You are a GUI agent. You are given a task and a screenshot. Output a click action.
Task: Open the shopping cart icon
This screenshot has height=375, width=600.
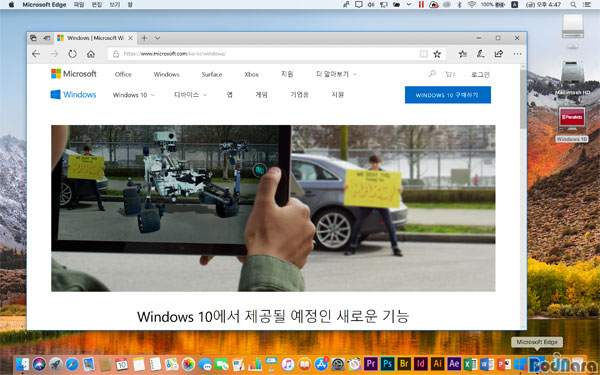[x=450, y=74]
